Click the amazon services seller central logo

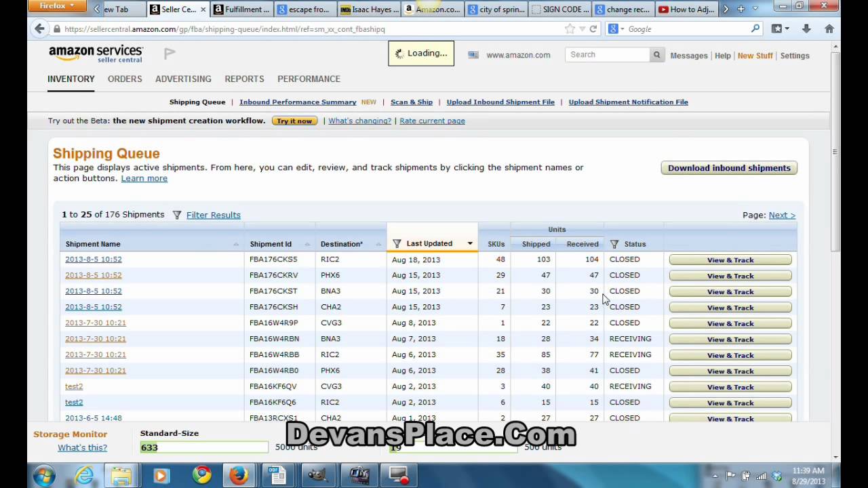(x=96, y=54)
